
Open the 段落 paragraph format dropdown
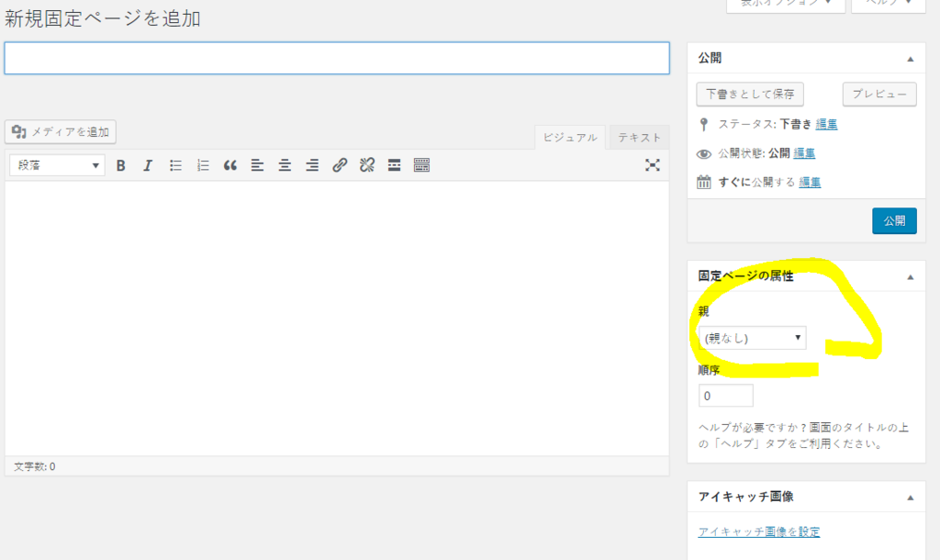[x=57, y=165]
